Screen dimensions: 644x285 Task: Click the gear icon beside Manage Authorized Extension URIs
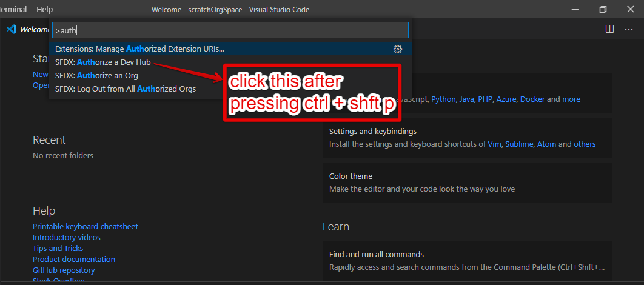click(x=397, y=49)
